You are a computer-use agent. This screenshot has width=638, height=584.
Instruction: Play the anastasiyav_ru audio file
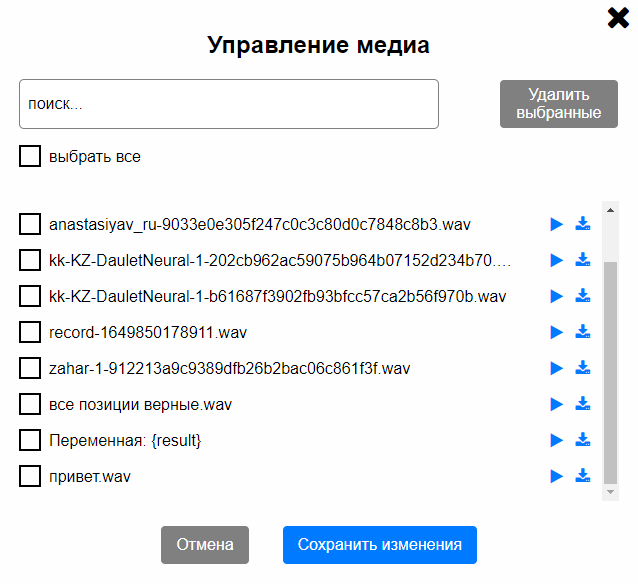pyautogui.click(x=557, y=224)
